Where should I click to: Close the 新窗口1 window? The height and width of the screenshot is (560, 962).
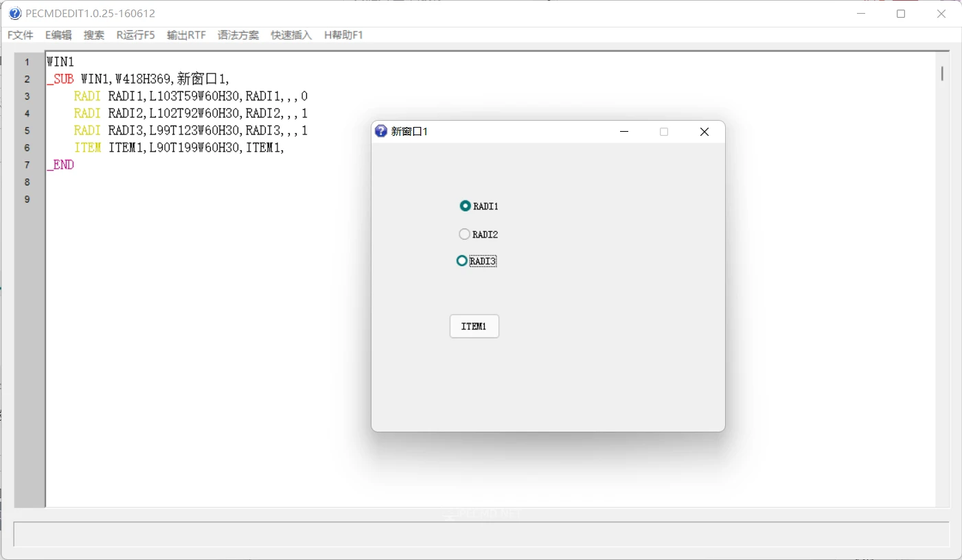705,132
